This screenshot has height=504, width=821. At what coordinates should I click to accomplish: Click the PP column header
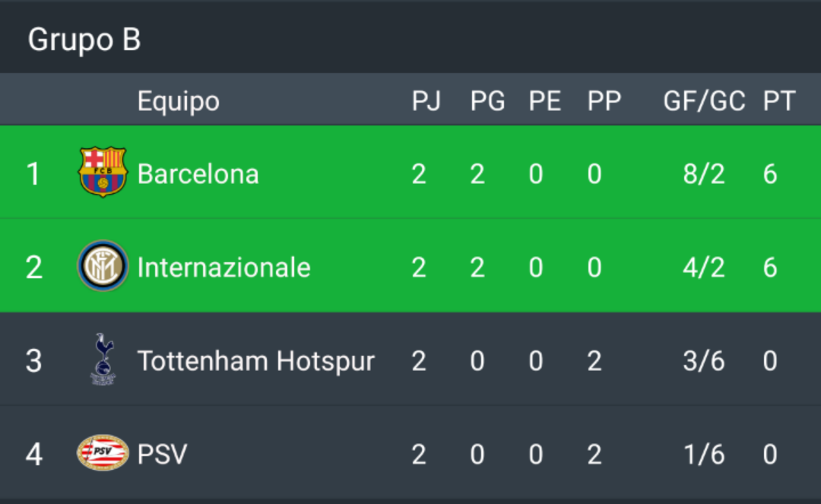click(x=604, y=100)
